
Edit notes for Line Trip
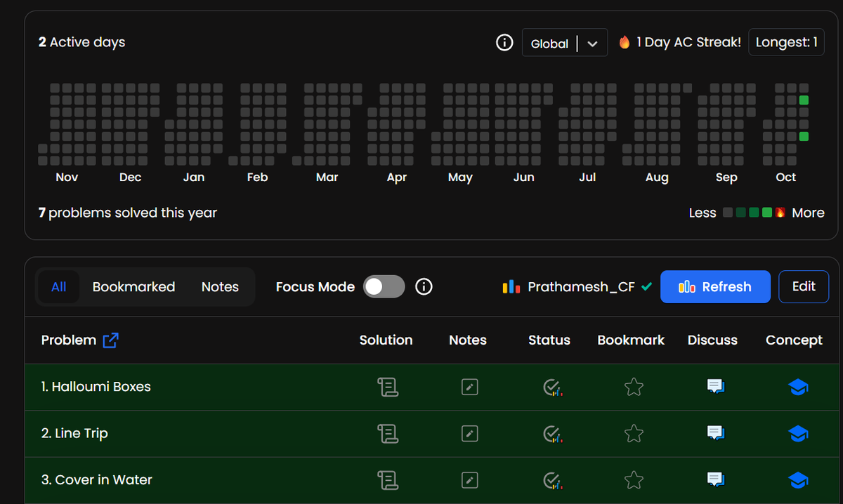click(470, 434)
